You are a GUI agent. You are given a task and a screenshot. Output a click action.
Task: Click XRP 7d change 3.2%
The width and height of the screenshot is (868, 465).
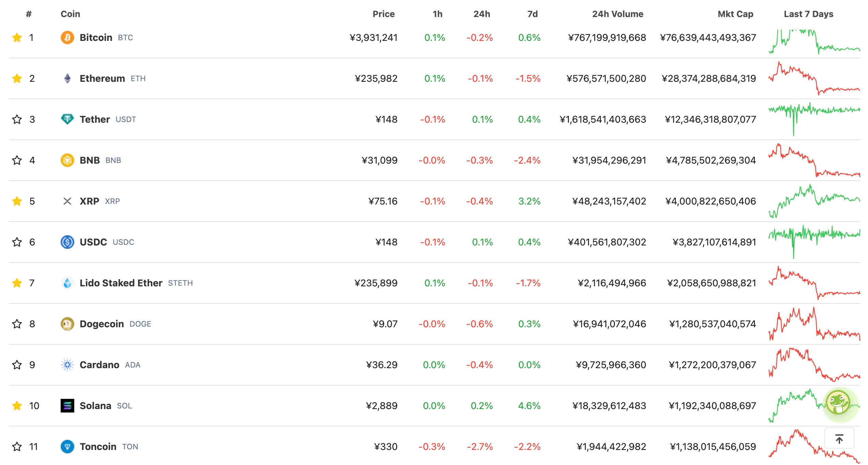tap(529, 201)
